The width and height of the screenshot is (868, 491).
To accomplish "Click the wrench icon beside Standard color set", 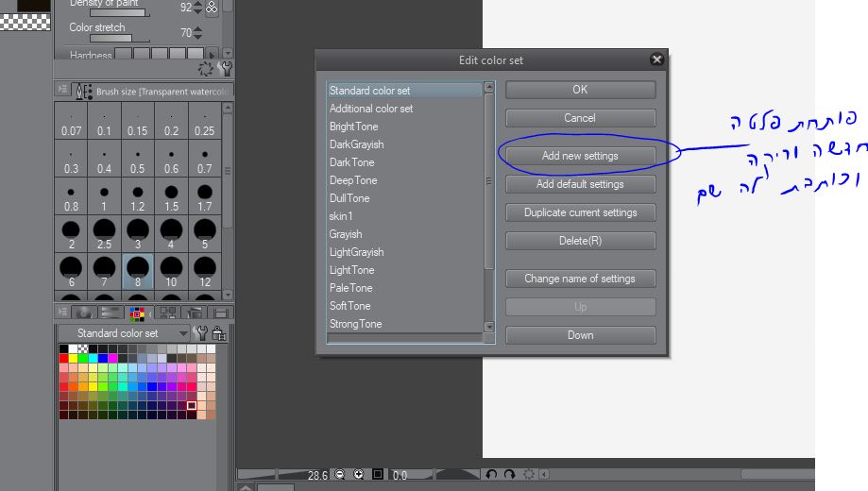I will [201, 332].
